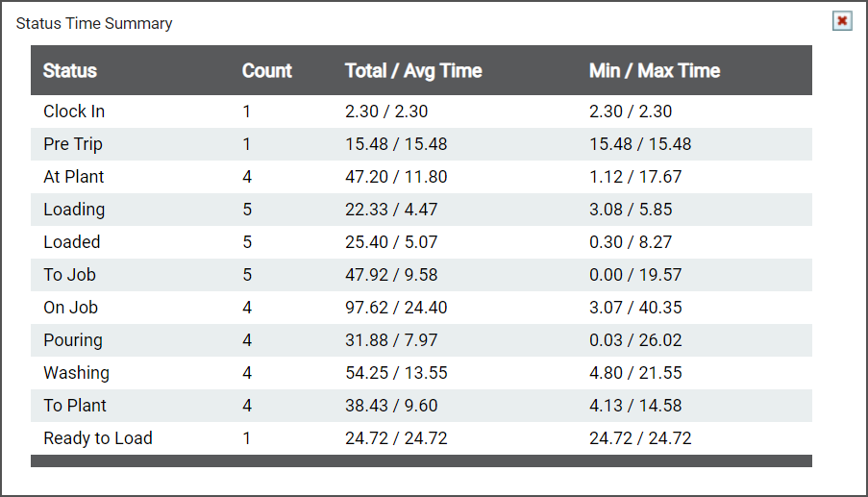Select the Loading status row

tap(421, 210)
